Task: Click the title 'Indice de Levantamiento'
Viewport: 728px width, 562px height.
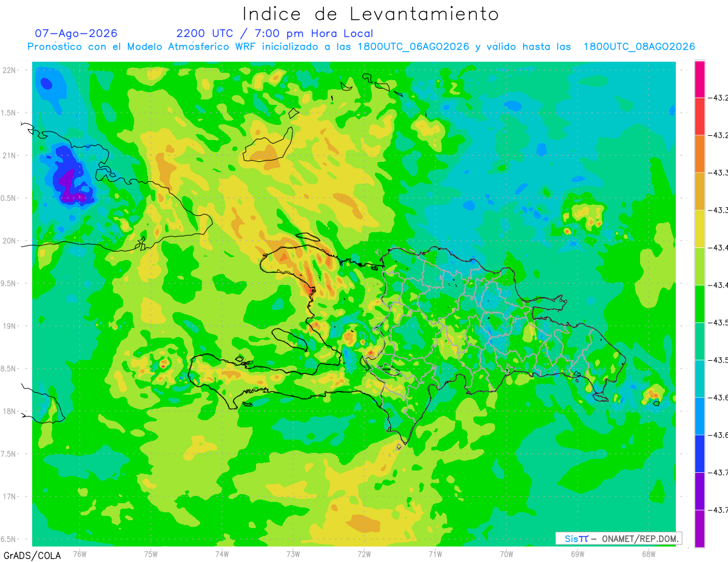Action: (371, 13)
